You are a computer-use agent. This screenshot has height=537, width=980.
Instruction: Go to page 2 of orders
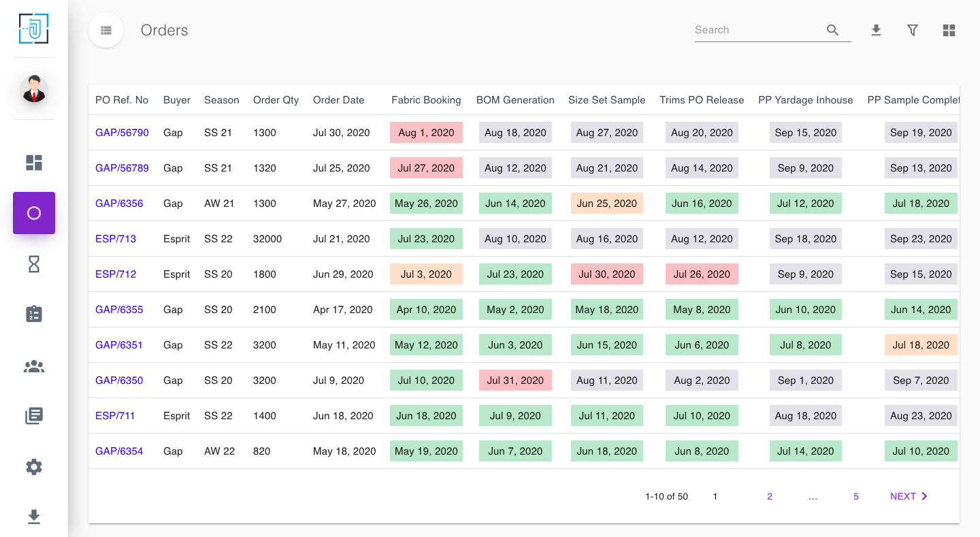[770, 497]
